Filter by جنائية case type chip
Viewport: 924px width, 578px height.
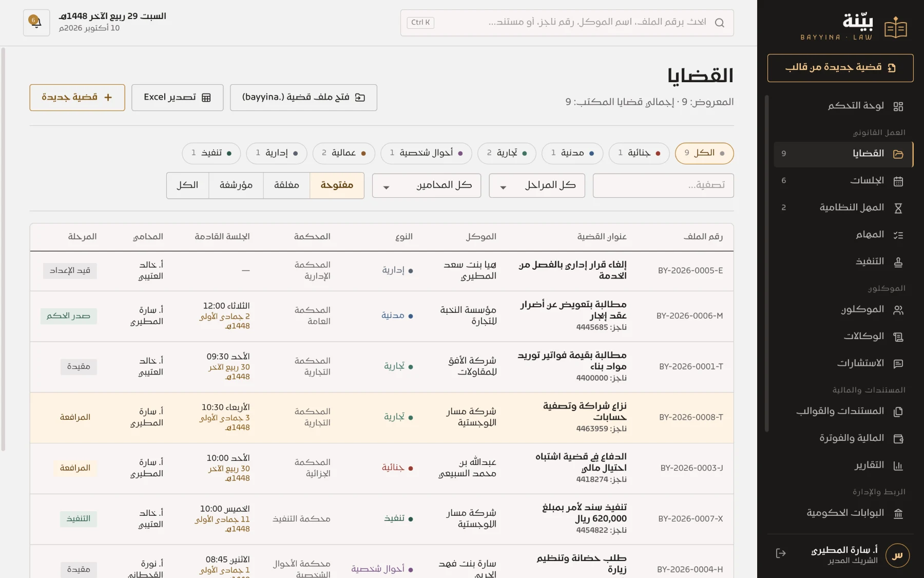point(639,153)
